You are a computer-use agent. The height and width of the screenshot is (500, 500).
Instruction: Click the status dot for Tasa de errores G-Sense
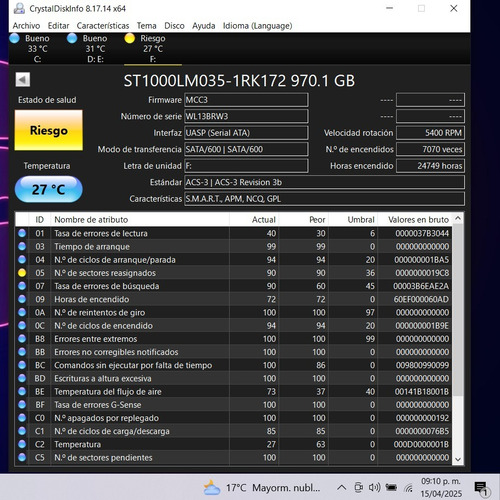point(22,405)
